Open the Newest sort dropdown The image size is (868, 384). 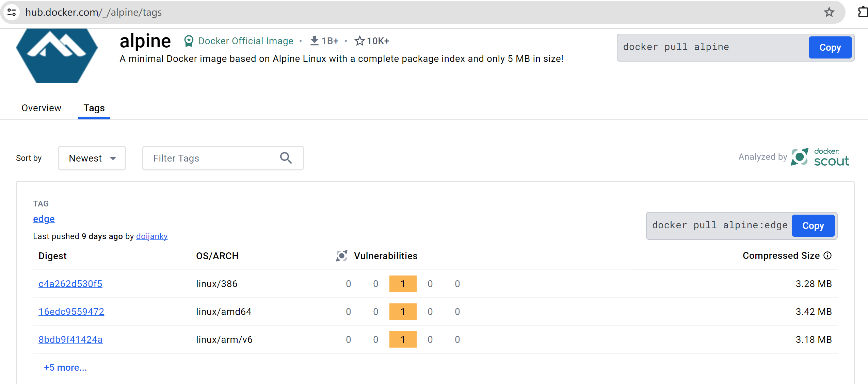[92, 158]
